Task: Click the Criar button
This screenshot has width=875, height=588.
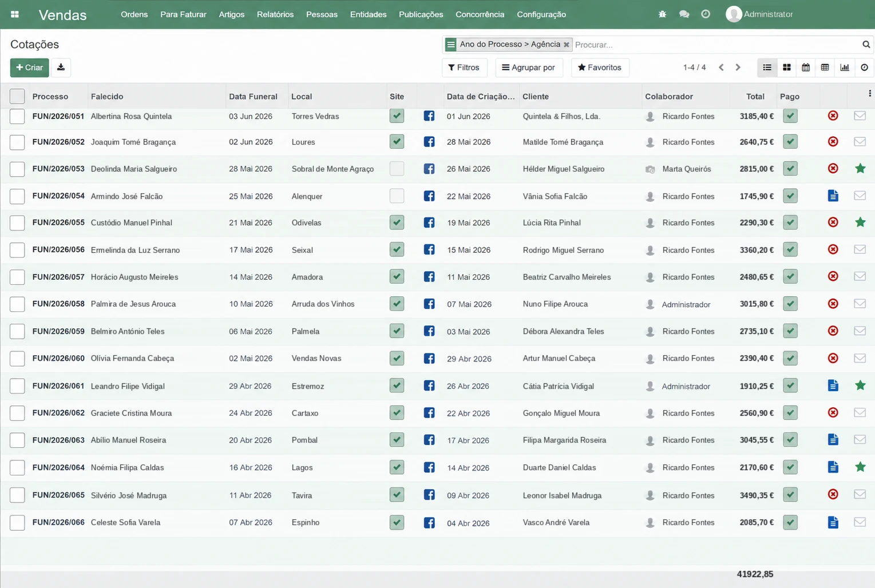Action: click(29, 67)
